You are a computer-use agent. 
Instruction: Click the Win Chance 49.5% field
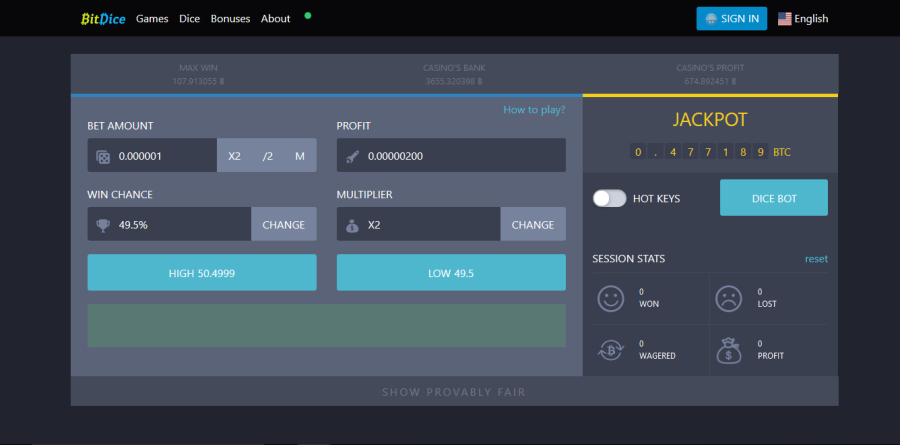[x=169, y=225]
